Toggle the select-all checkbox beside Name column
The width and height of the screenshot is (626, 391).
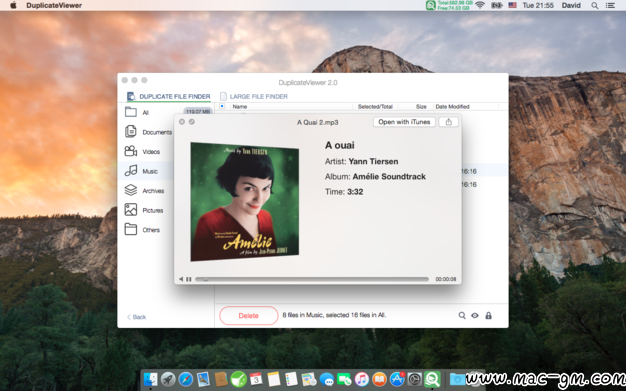tap(222, 106)
